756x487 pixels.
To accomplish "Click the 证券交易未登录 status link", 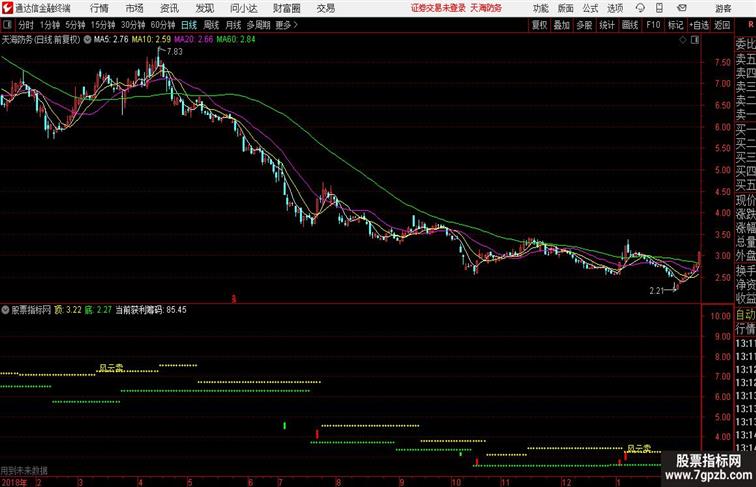I will click(x=438, y=8).
